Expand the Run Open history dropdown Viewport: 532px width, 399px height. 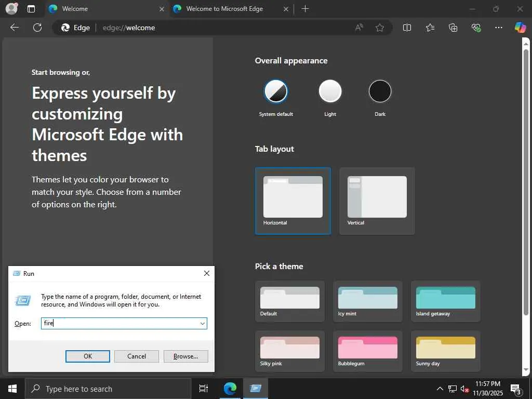(202, 323)
